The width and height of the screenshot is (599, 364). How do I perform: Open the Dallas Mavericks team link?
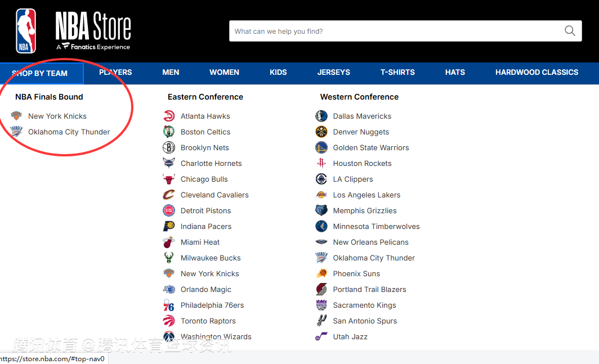coord(362,116)
